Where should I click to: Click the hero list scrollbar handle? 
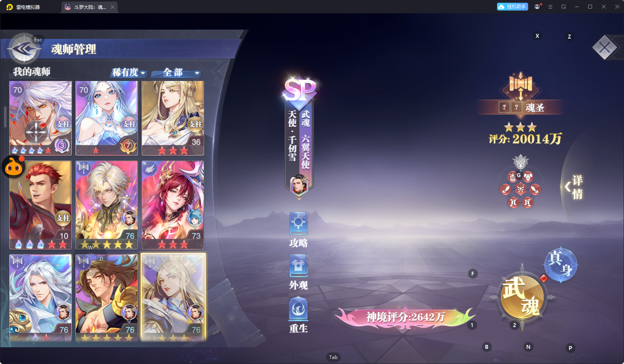tap(5, 117)
